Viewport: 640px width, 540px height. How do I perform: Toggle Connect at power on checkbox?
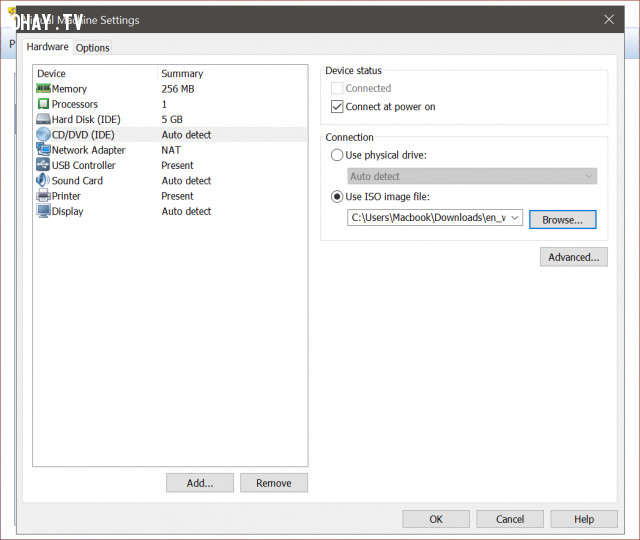point(337,107)
